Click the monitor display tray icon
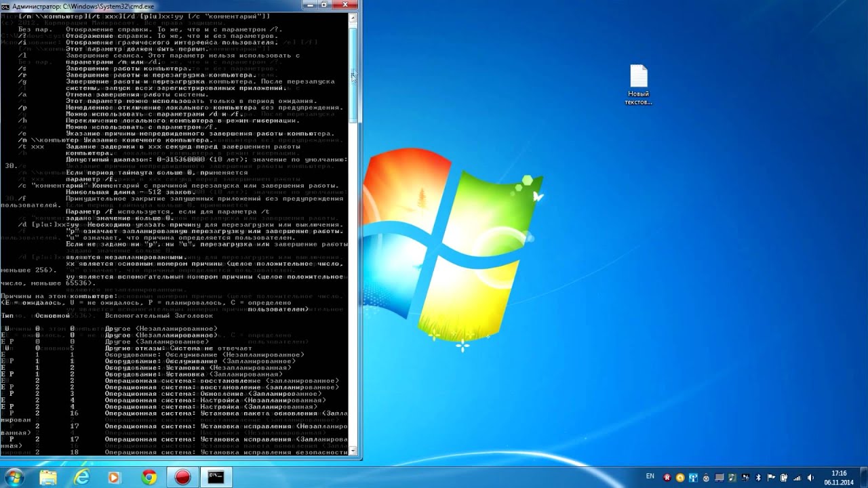Viewport: 868px width, 488px height. (719, 478)
